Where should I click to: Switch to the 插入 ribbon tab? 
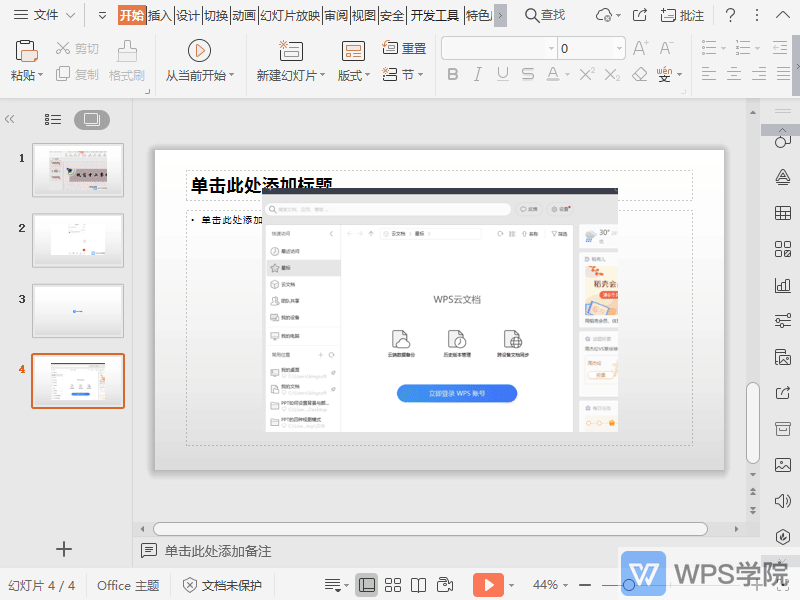(160, 16)
